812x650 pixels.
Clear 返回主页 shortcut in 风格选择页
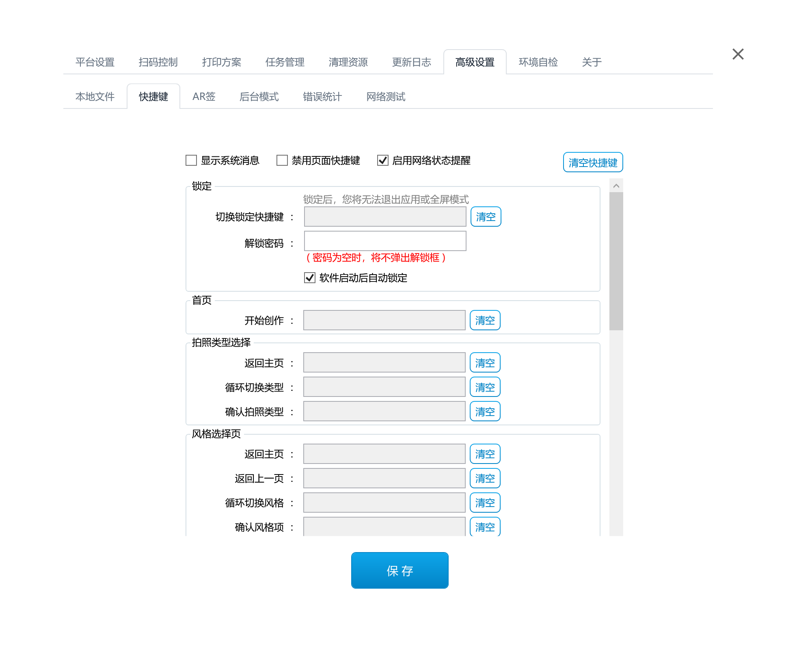[485, 454]
